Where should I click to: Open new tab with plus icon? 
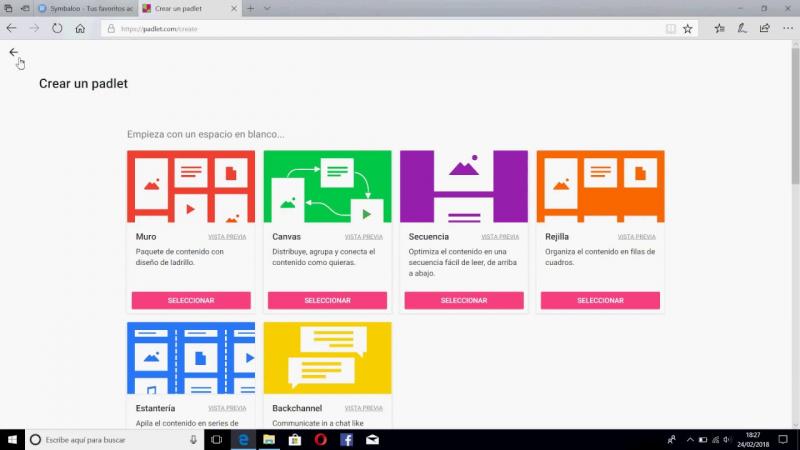(x=251, y=9)
